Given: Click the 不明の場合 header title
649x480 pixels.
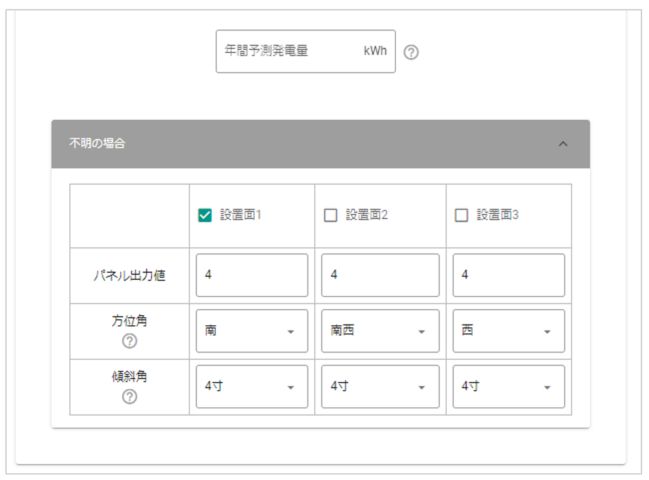Looking at the screenshot, I should click(x=97, y=143).
